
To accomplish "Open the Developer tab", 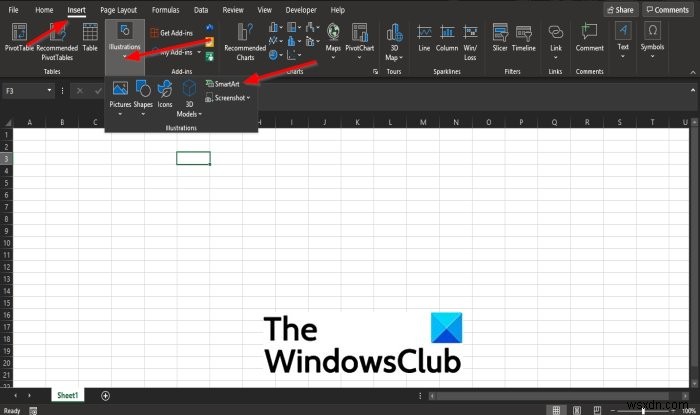I will 301,10.
